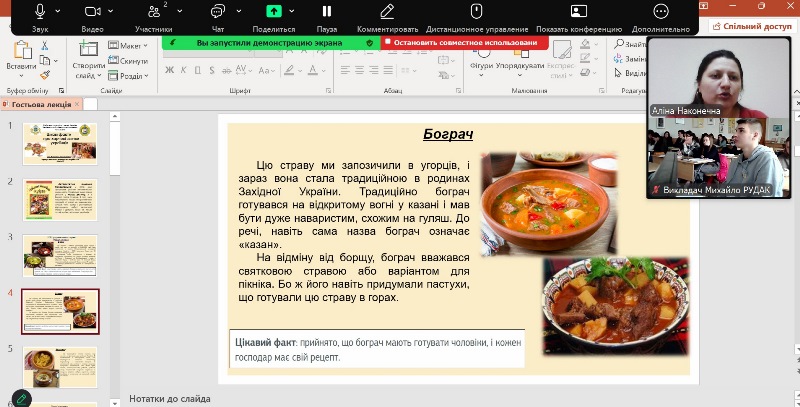This screenshot has width=800, height=407.
Task: Open the Дополнительно more options menu
Action: coord(660,11)
